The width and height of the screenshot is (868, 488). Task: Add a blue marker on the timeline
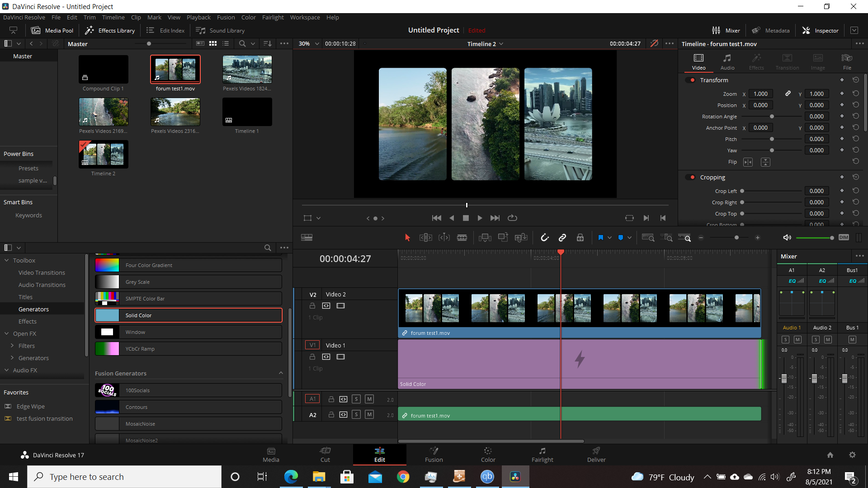pyautogui.click(x=621, y=238)
